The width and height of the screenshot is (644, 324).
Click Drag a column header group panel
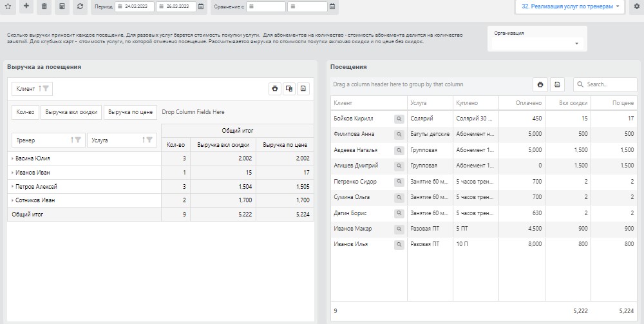click(x=398, y=84)
